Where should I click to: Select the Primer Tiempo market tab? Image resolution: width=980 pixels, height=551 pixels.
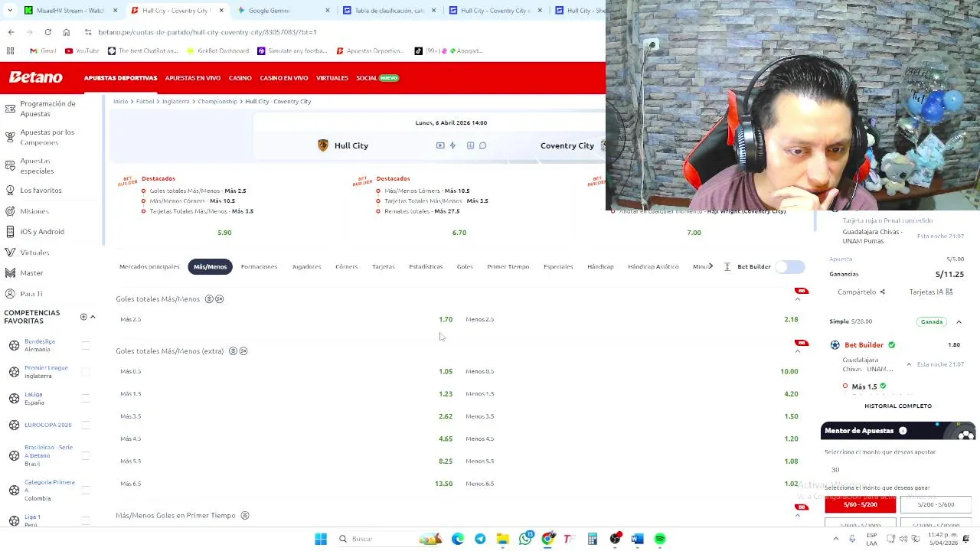click(508, 266)
